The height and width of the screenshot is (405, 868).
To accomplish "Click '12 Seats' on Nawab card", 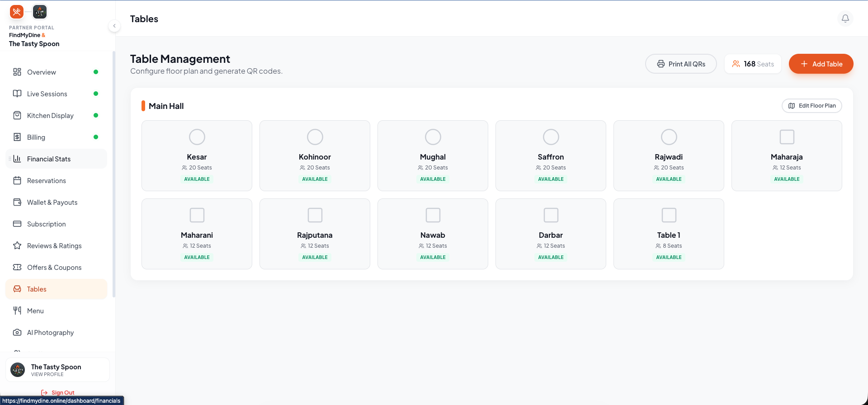I will (436, 246).
